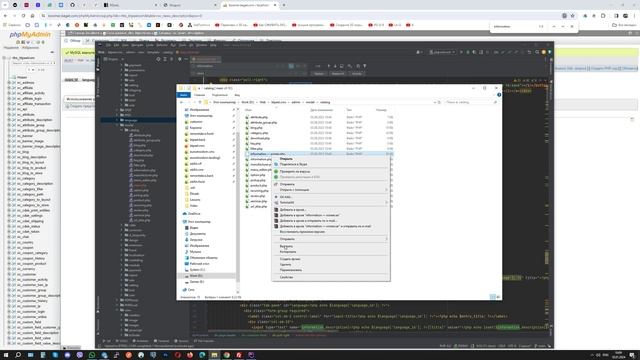Image resolution: width=640 pixels, height=360 pixels.
Task: Expand the oc_address table in phpMyAdmin tree
Action: click(9, 82)
